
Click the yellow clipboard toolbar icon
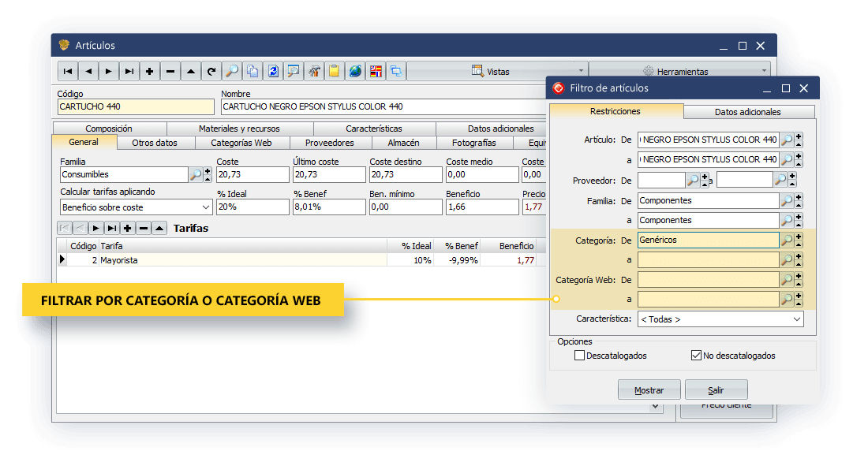(x=335, y=71)
